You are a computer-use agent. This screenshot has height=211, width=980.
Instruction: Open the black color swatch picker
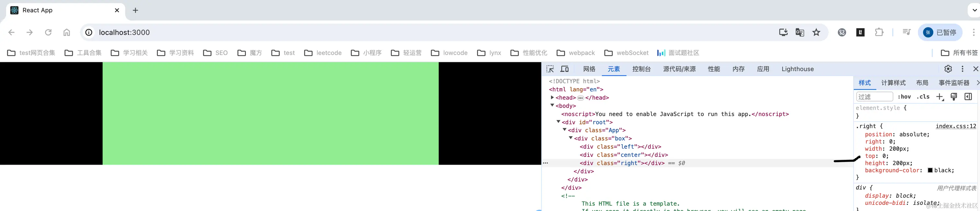(x=930, y=170)
